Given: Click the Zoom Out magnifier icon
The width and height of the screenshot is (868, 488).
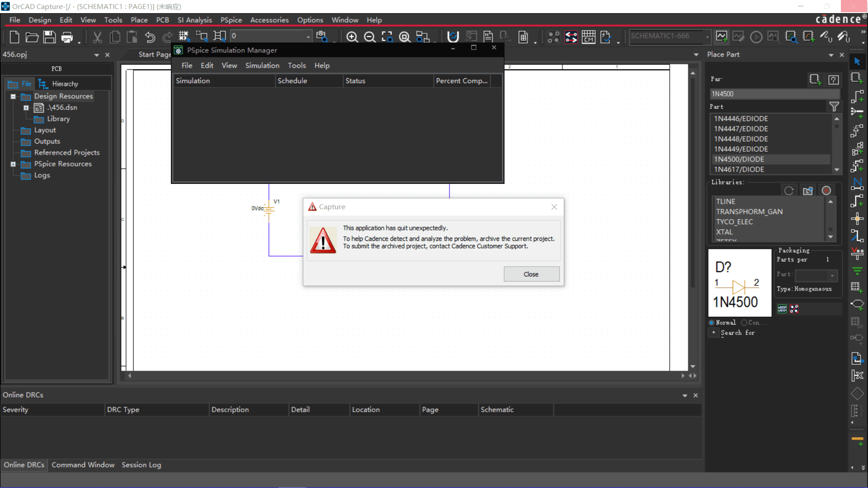Looking at the screenshot, I should point(369,37).
